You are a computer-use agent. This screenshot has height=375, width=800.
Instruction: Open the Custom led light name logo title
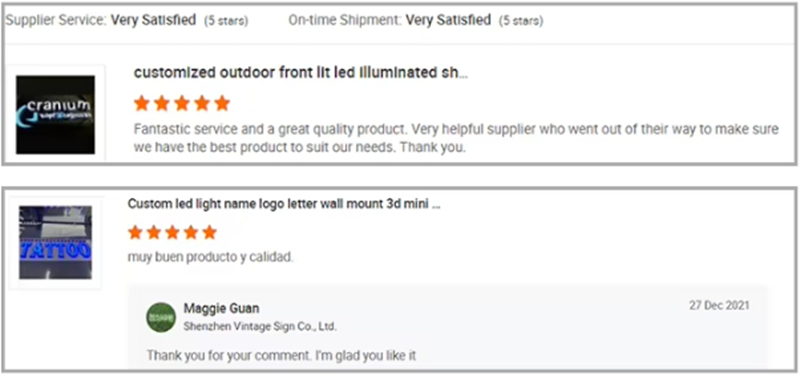point(284,204)
